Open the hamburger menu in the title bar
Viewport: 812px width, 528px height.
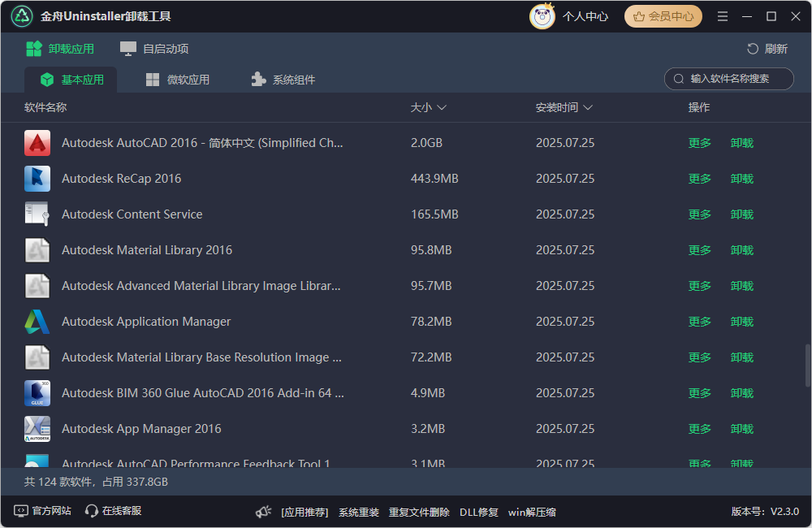click(x=722, y=15)
